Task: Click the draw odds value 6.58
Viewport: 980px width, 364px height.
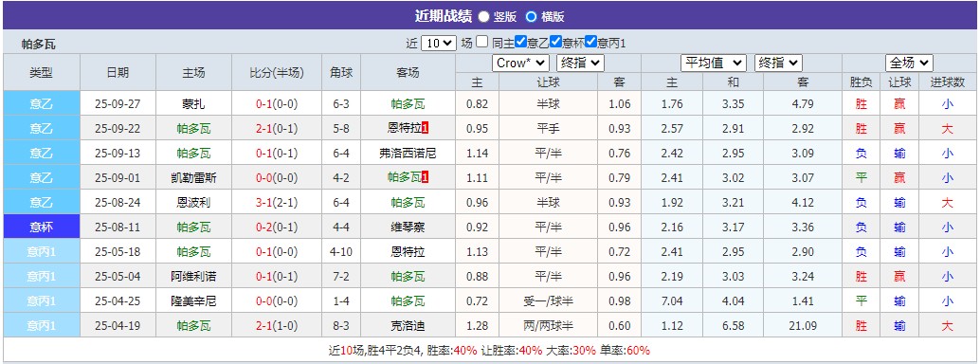Action: 734,326
